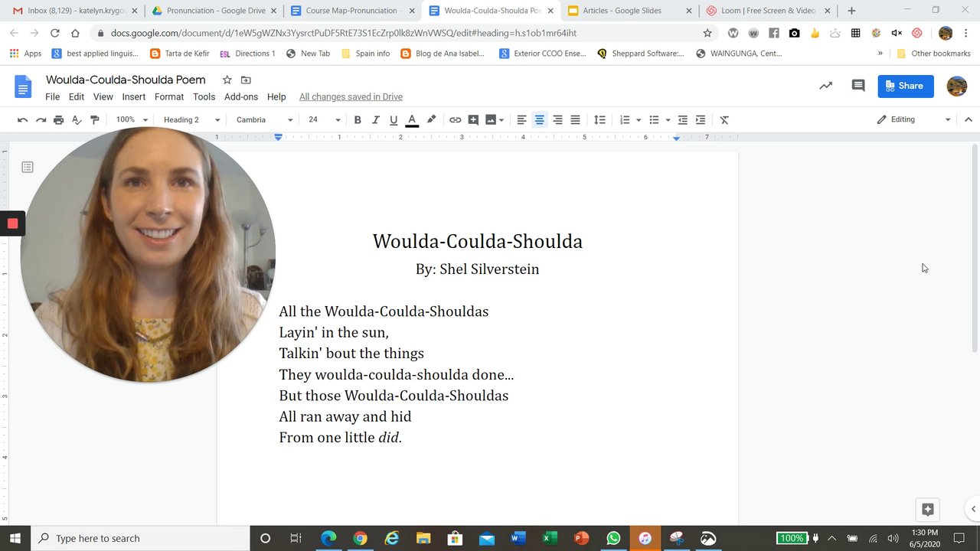The height and width of the screenshot is (551, 980).
Task: Open the zoom level dropdown
Action: pyautogui.click(x=132, y=119)
